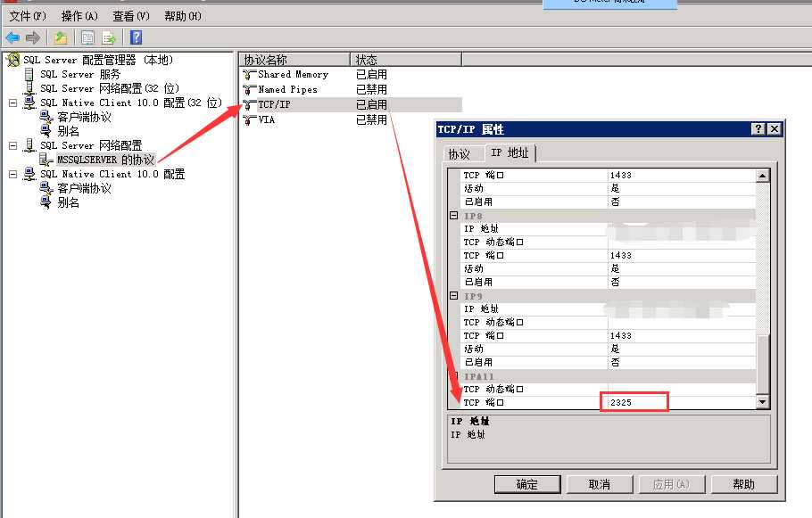
Task: Collapse the IP9 property group
Action: pos(453,295)
